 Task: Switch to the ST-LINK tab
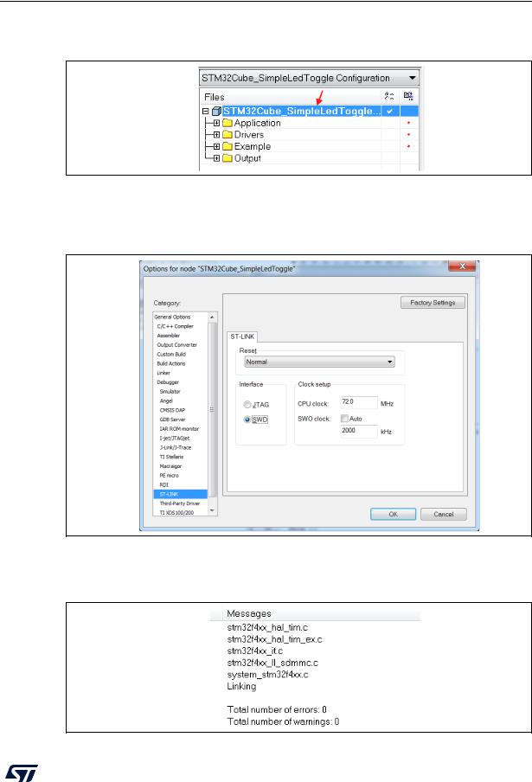click(242, 337)
